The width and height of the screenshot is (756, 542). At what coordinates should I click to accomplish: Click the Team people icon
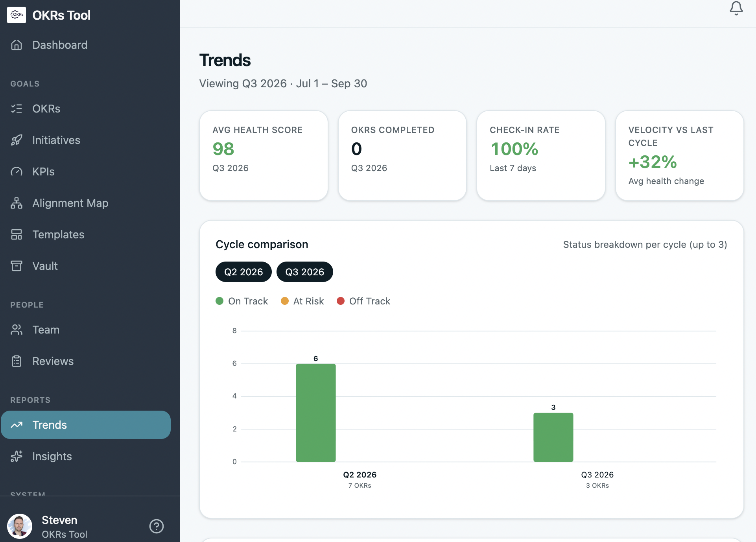coord(17,330)
